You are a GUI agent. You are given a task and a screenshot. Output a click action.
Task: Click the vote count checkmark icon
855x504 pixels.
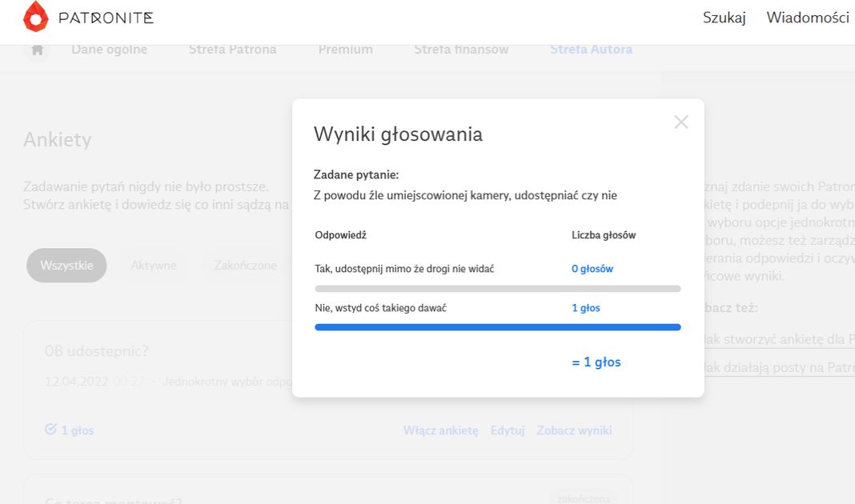tap(50, 430)
